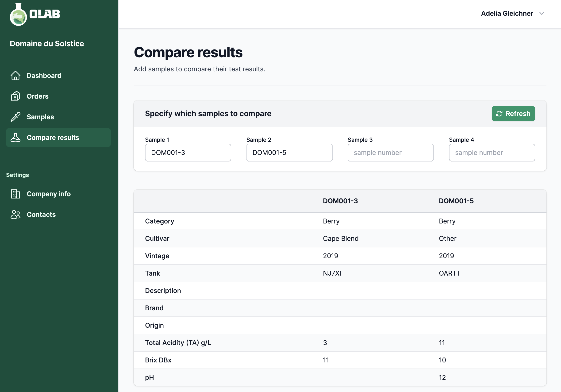Click the Domaine du Solstice company name
The width and height of the screenshot is (561, 392).
point(47,43)
